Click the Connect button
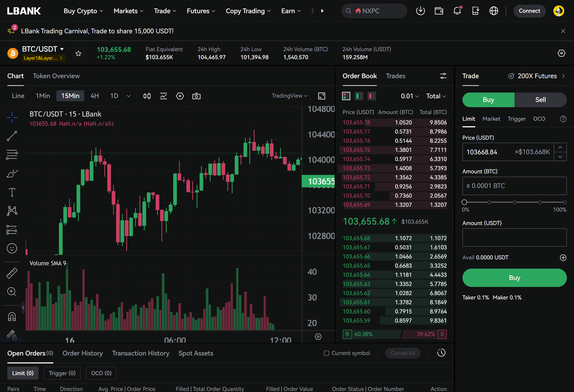 529,11
